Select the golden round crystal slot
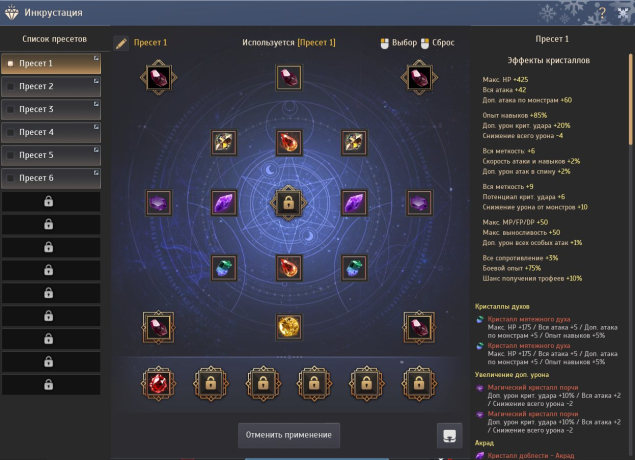 click(x=288, y=326)
